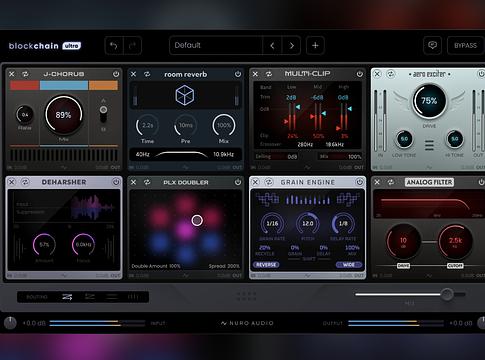Remove the Analog Filter module with X

pyautogui.click(x=377, y=182)
